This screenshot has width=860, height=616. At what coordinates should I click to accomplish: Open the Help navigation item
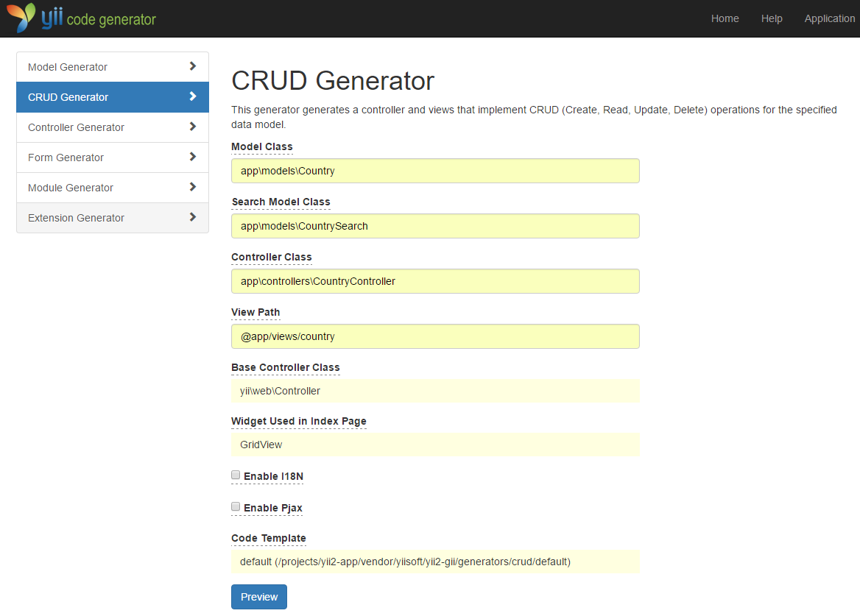[x=772, y=18]
